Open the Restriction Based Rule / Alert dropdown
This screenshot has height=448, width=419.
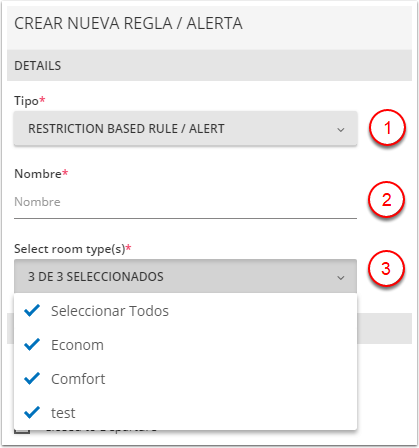(x=185, y=128)
